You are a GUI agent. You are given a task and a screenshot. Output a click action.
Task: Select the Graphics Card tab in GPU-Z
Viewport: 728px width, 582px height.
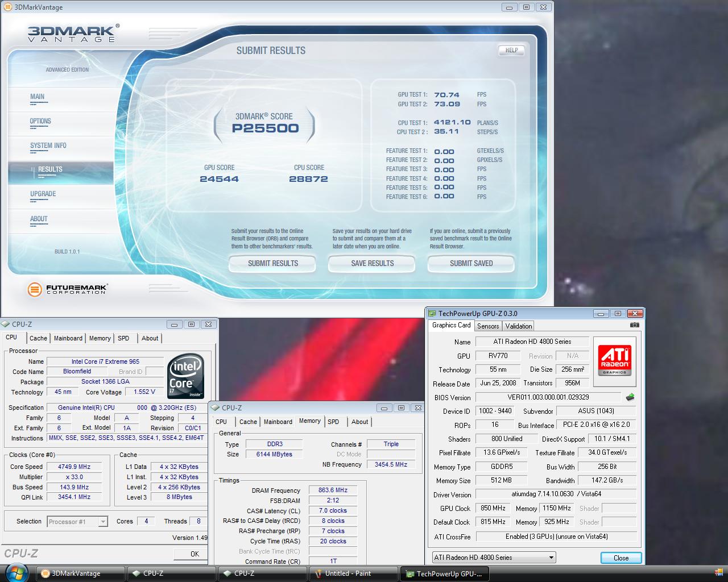(x=451, y=325)
